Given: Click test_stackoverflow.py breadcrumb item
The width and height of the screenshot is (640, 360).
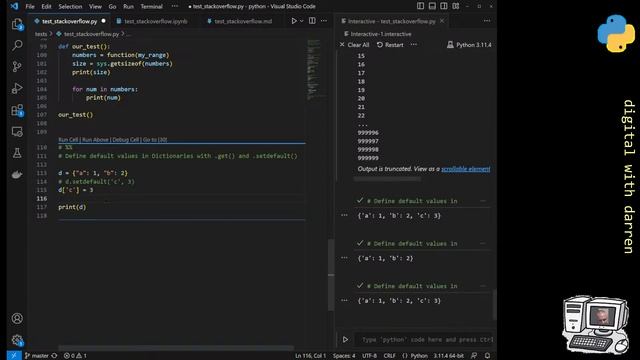Looking at the screenshot, I should [x=87, y=34].
